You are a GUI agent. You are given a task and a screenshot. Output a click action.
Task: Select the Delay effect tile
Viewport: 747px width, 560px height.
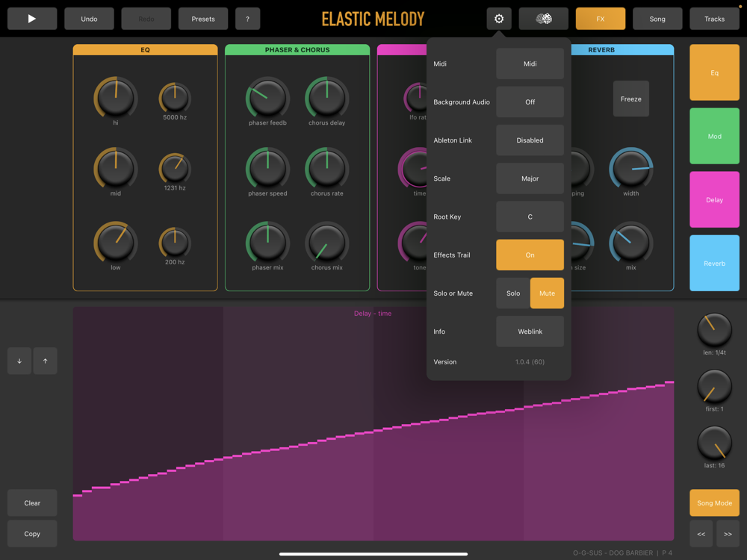pos(715,199)
